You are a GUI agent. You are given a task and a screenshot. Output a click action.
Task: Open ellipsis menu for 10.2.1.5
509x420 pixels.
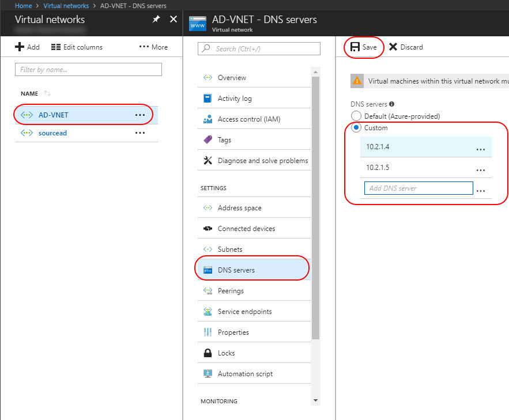[x=480, y=170]
